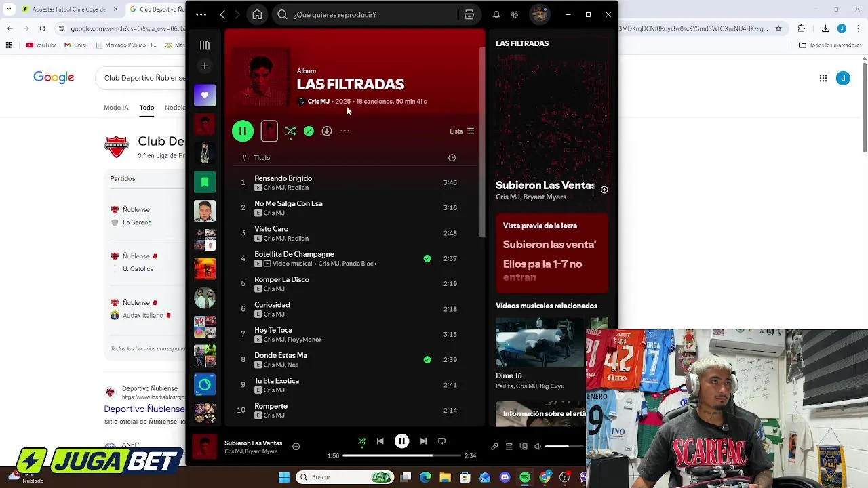
Task: Toggle lyrics microphone view
Action: 494,447
